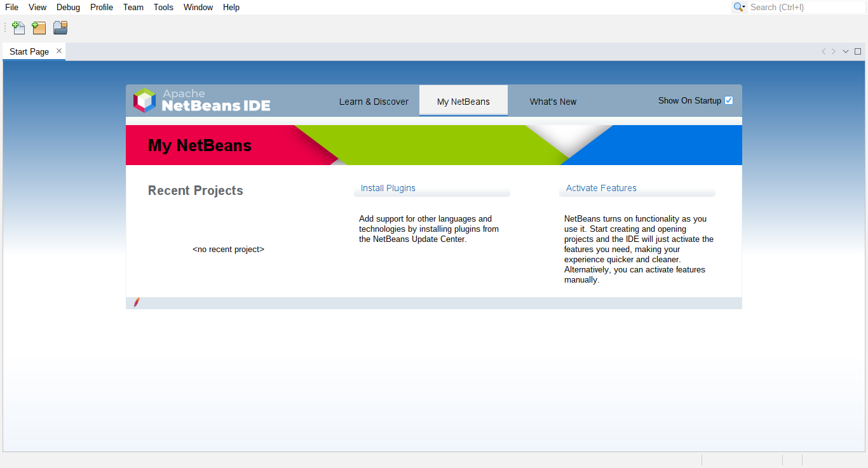Switch to Learn & Discover tab
Viewport: 868px width, 468px height.
[374, 102]
